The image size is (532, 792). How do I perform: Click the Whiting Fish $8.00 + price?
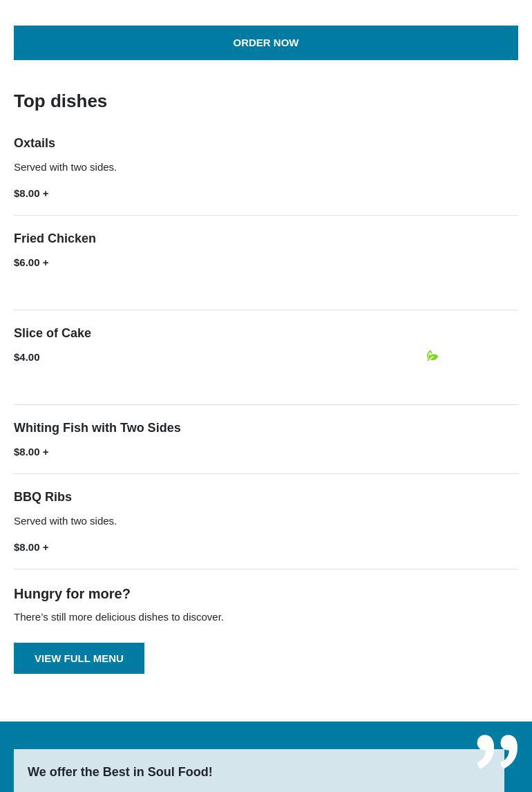31,452
